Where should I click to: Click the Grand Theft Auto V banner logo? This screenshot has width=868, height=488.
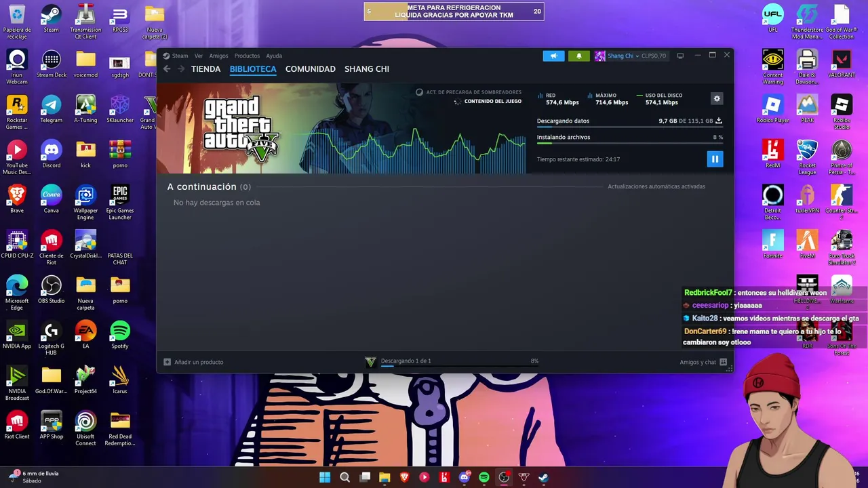coord(241,128)
